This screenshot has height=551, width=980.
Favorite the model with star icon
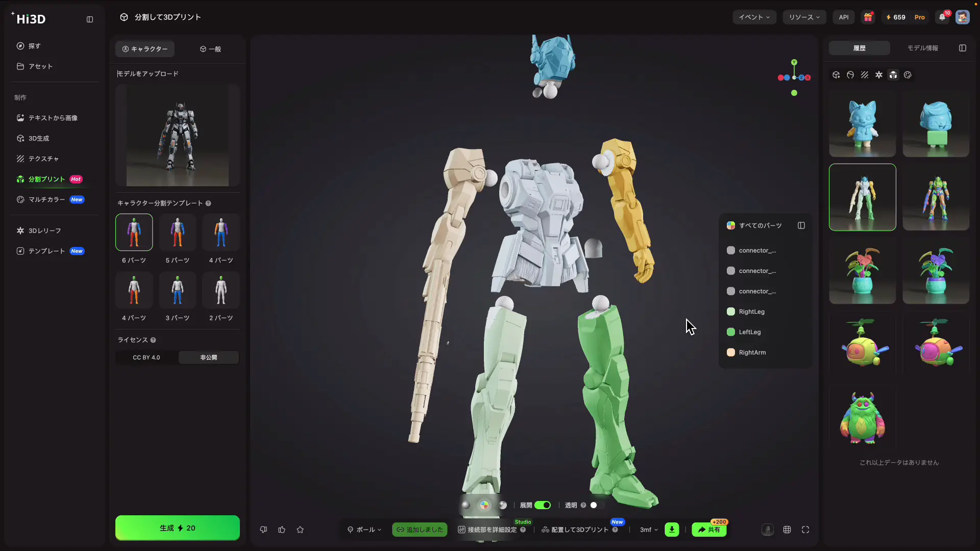pyautogui.click(x=300, y=530)
